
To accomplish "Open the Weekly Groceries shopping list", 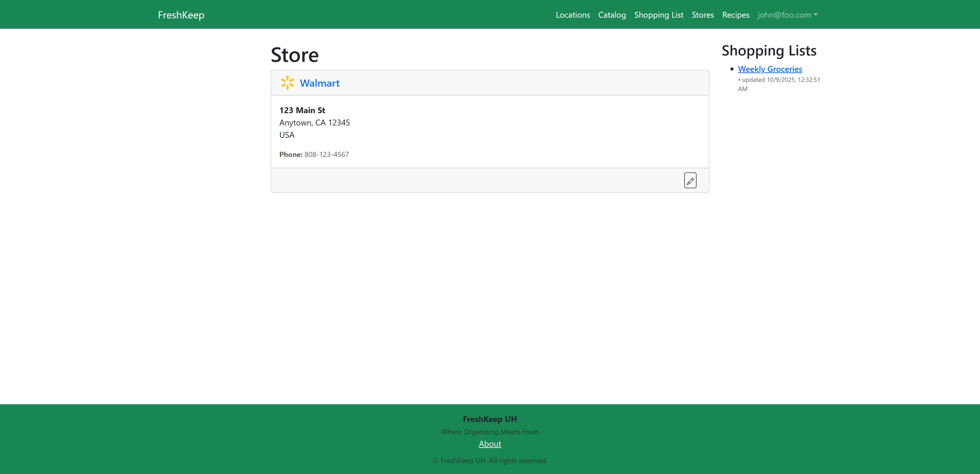I will 770,69.
